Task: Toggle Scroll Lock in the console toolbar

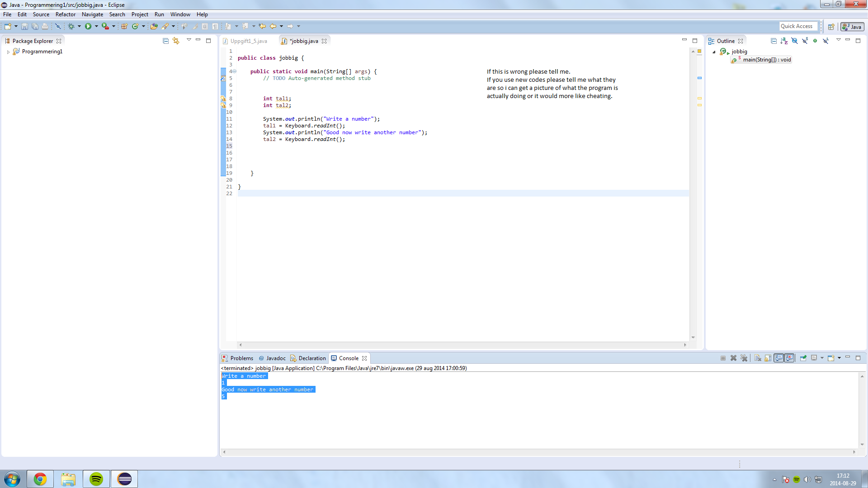Action: tap(768, 358)
